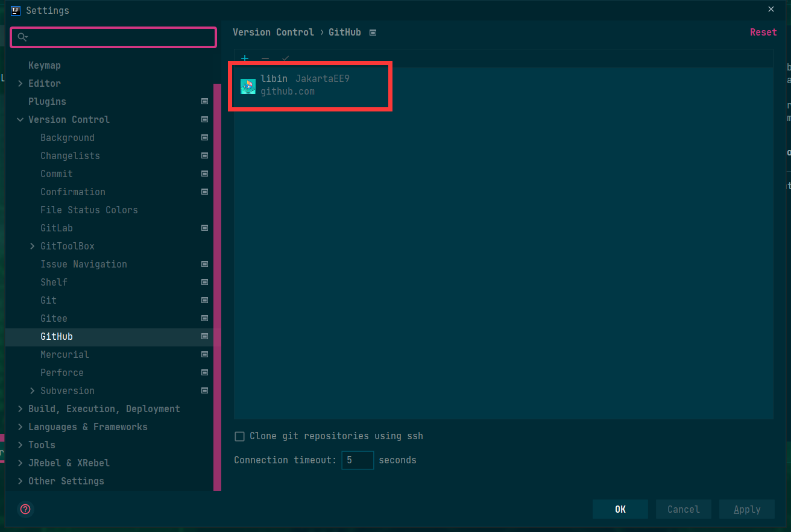Image resolution: width=791 pixels, height=532 pixels.
Task: Select Changelists settings
Action: 70,155
